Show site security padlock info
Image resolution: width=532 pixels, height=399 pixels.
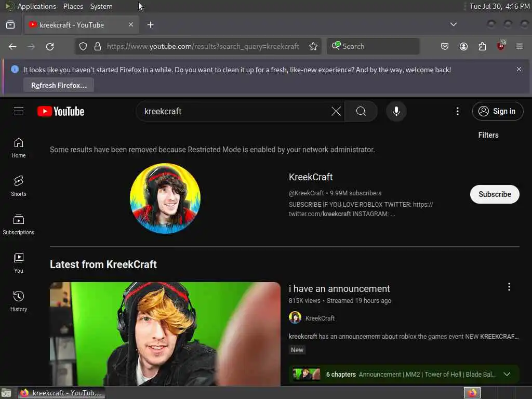coord(98,46)
